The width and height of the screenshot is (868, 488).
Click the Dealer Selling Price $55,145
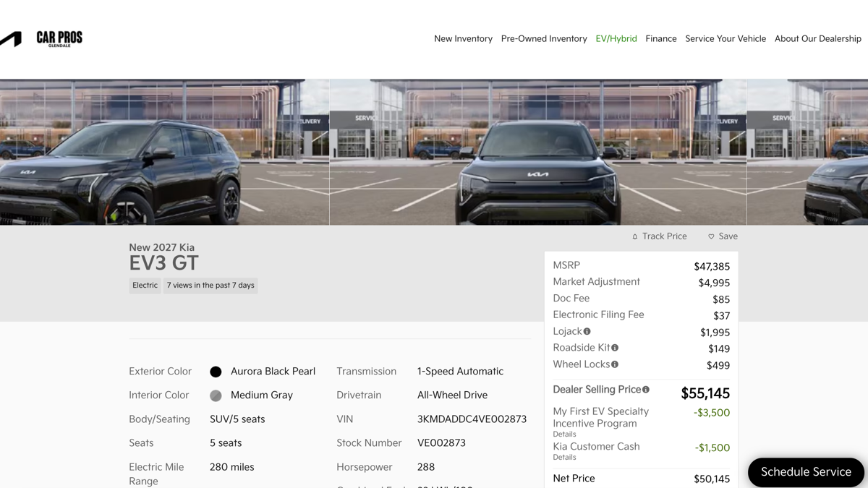tap(705, 393)
